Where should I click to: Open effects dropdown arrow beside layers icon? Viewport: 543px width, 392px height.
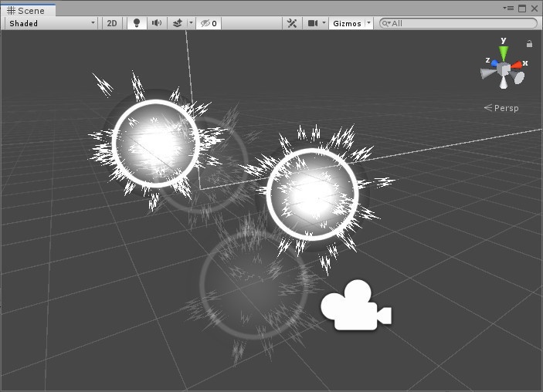point(191,23)
